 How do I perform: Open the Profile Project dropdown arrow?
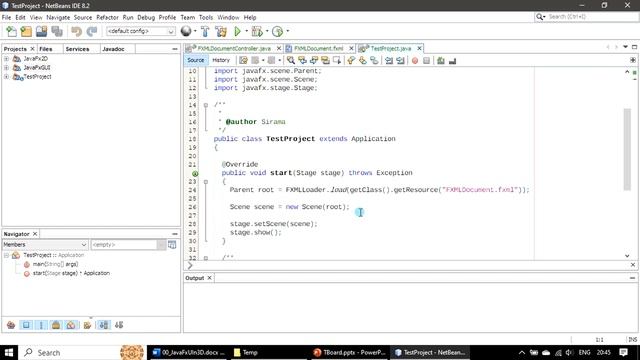click(x=287, y=31)
